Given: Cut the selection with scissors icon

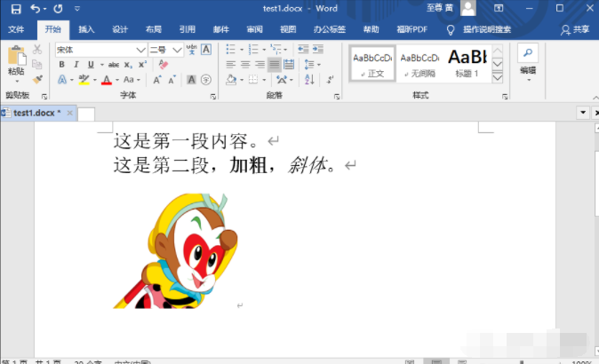Looking at the screenshot, I should (x=37, y=50).
